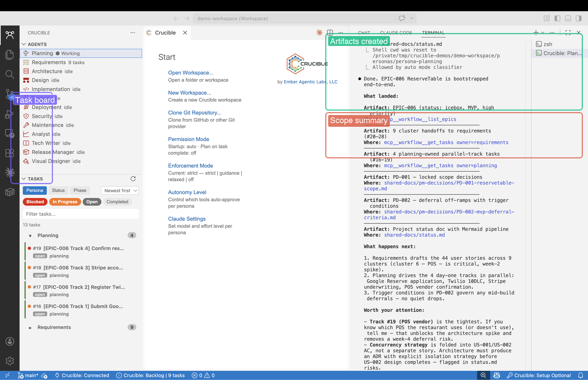The width and height of the screenshot is (588, 380).
Task: Toggle the Blocked task filter
Action: coord(35,202)
